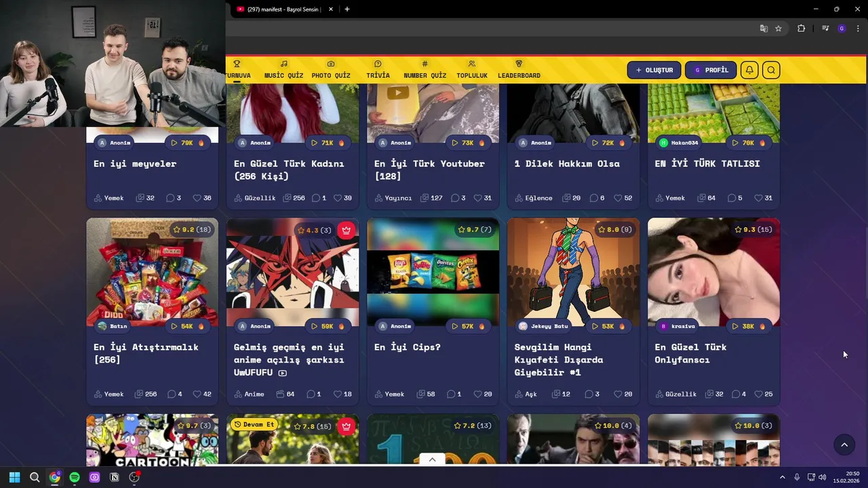Open the Number Quiz section
The width and height of the screenshot is (868, 488).
coord(425,70)
